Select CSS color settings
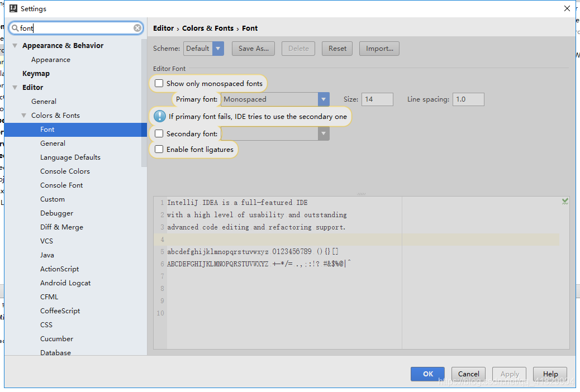This screenshot has height=392, width=580. (x=46, y=324)
